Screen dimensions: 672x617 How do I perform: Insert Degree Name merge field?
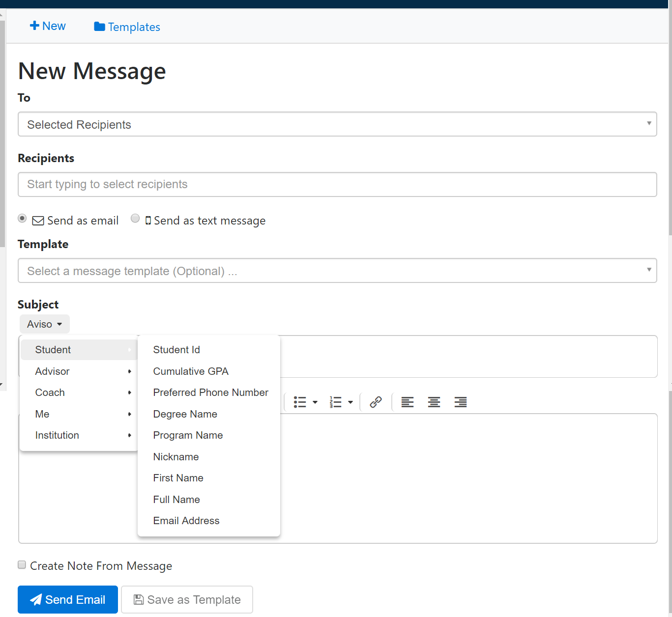tap(209, 414)
